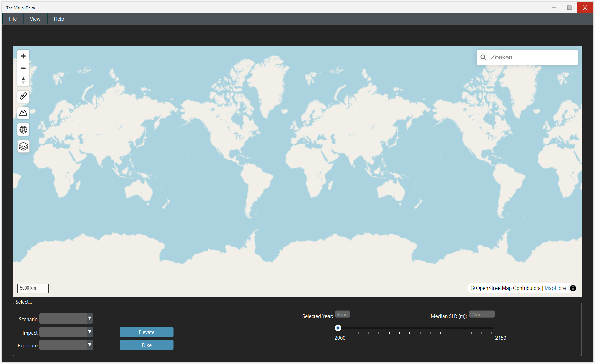The image size is (595, 364).
Task: Click the search magnifier icon
Action: pos(483,58)
